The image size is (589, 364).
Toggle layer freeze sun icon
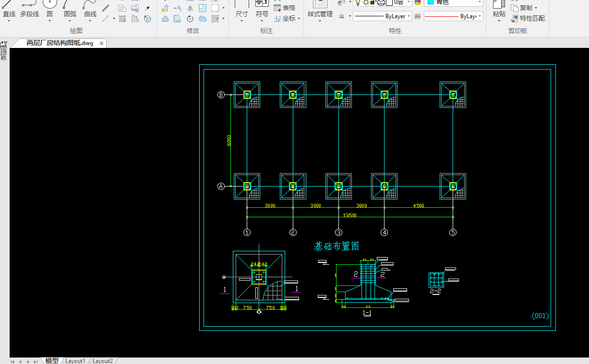coord(366,2)
